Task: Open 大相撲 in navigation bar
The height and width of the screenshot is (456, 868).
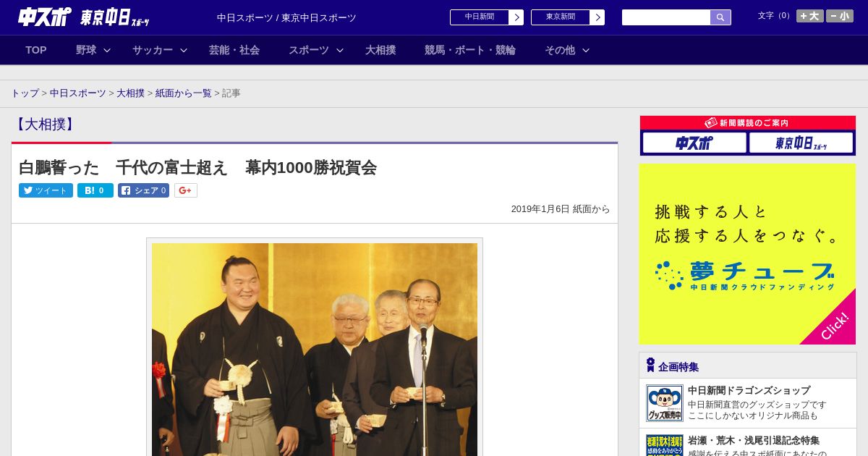Action: [x=380, y=50]
